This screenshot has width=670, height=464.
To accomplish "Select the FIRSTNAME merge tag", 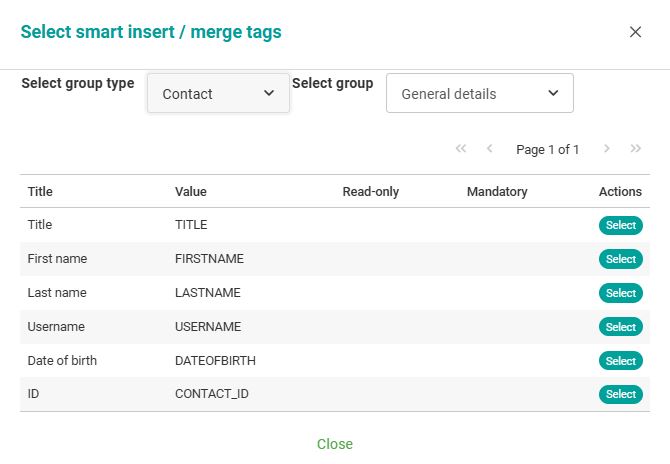I will pos(620,259).
